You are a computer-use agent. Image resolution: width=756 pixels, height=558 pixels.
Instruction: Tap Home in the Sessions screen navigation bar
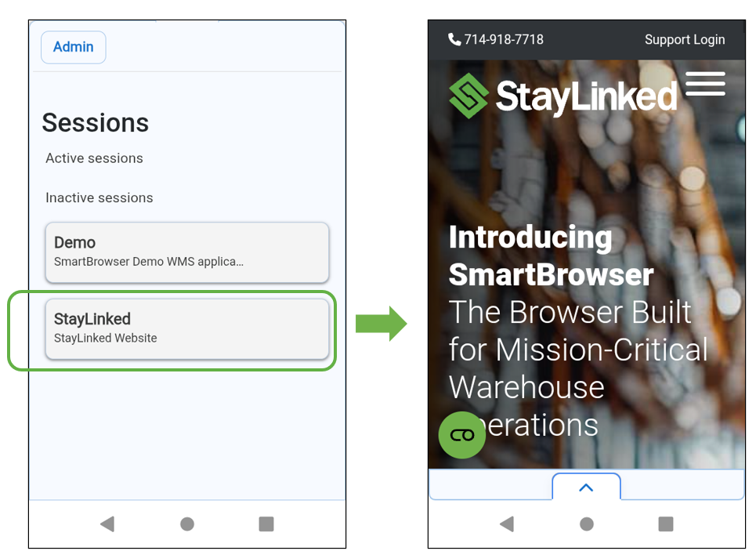point(187,524)
